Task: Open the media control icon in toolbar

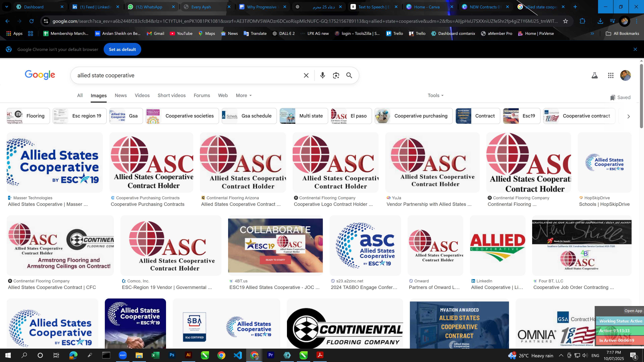Action: (612, 21)
